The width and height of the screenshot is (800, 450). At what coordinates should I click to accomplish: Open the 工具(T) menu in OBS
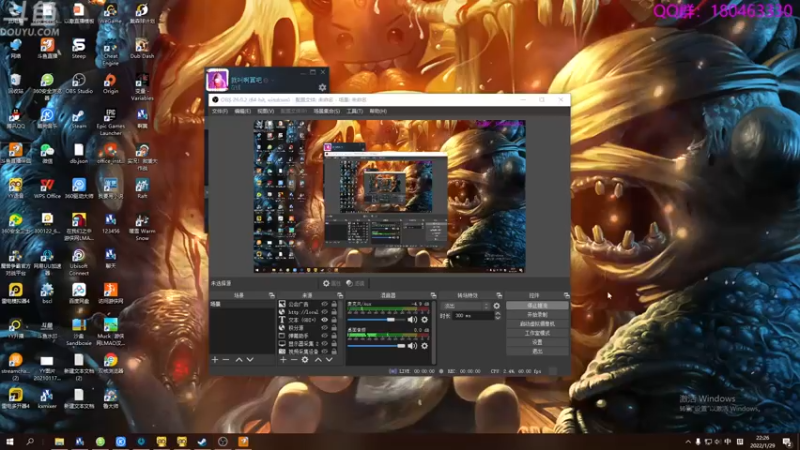pos(355,111)
